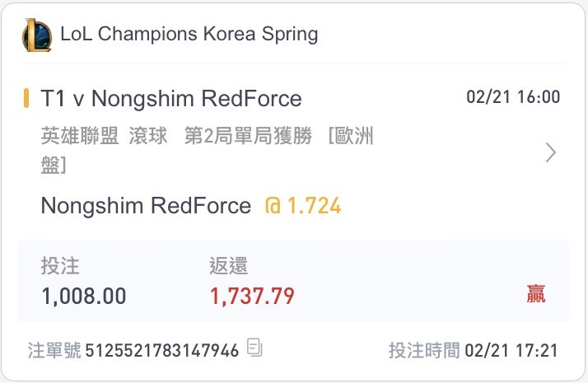The image size is (588, 383).
Task: Click the League of Legends logo icon
Action: (x=37, y=35)
